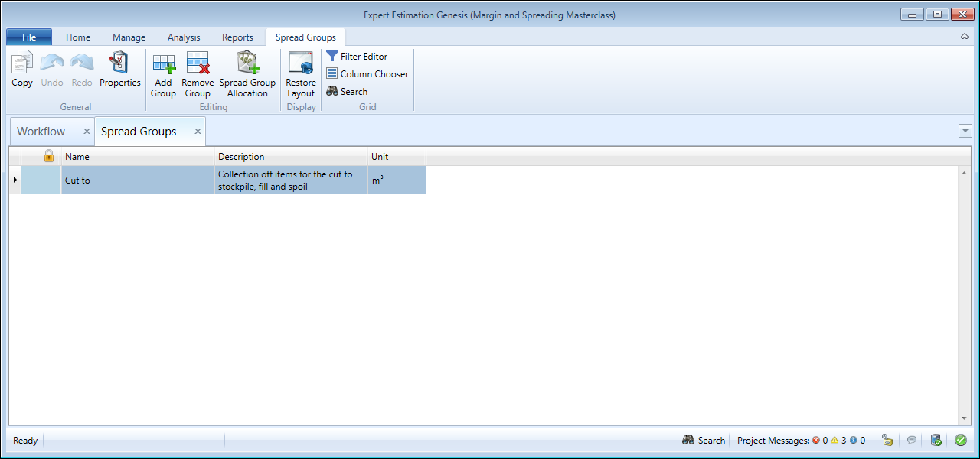Switch to the Workflow document tab
This screenshot has width=980, height=459.
[x=41, y=132]
